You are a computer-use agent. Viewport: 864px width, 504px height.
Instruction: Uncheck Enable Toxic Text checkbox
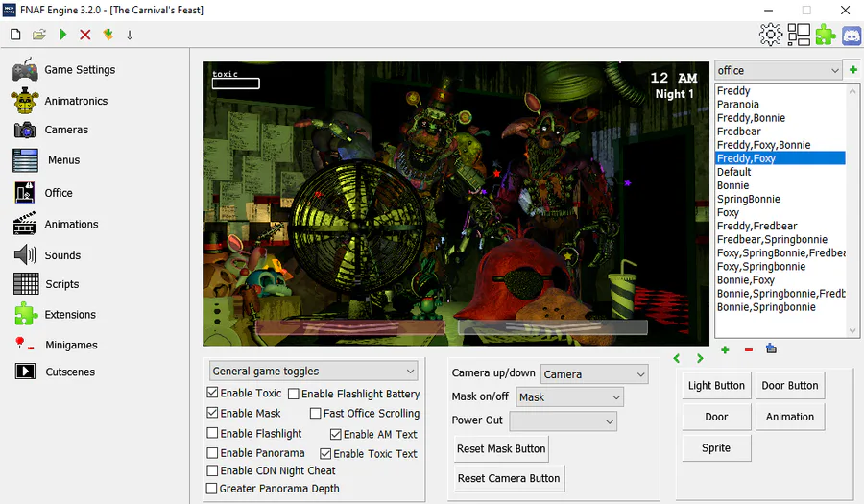(325, 454)
